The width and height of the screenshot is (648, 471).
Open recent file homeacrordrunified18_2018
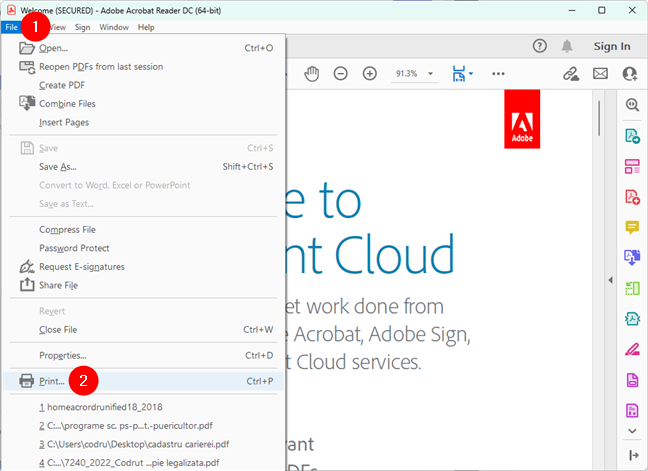[x=100, y=407]
